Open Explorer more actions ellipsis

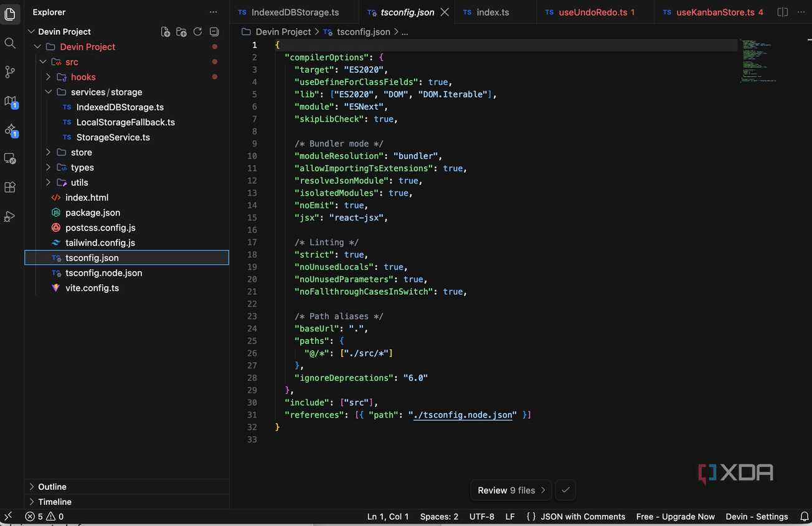(214, 12)
